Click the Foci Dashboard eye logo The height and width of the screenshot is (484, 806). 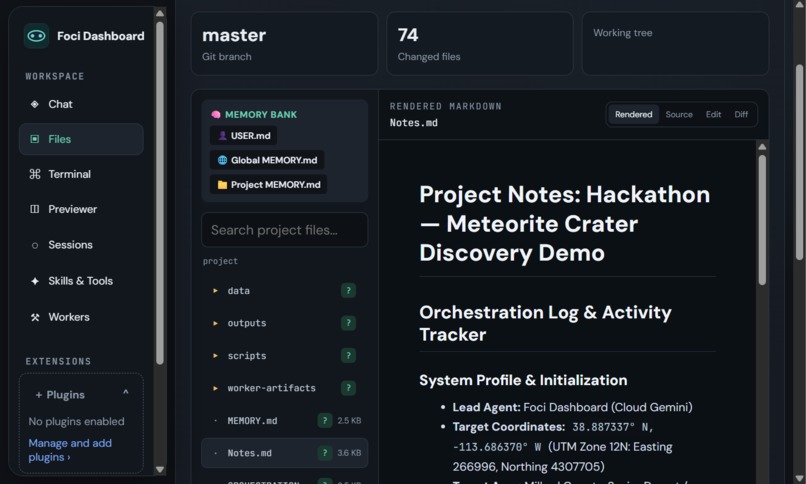pos(36,36)
